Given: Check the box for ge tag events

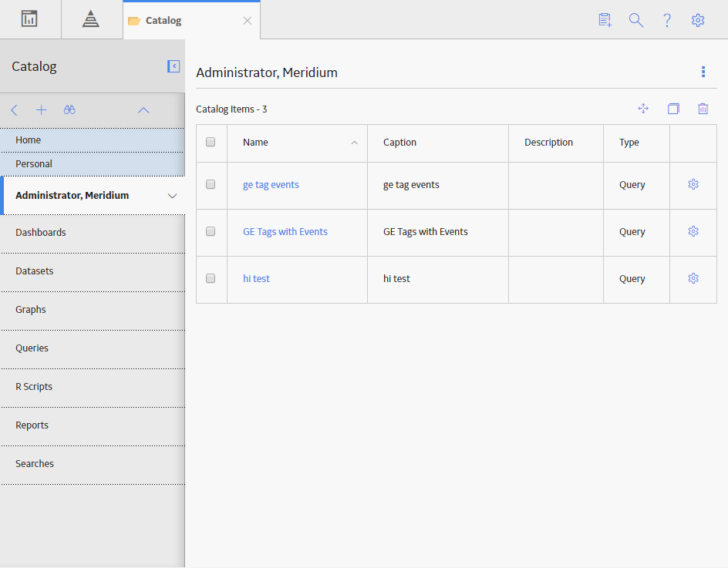Looking at the screenshot, I should [211, 184].
